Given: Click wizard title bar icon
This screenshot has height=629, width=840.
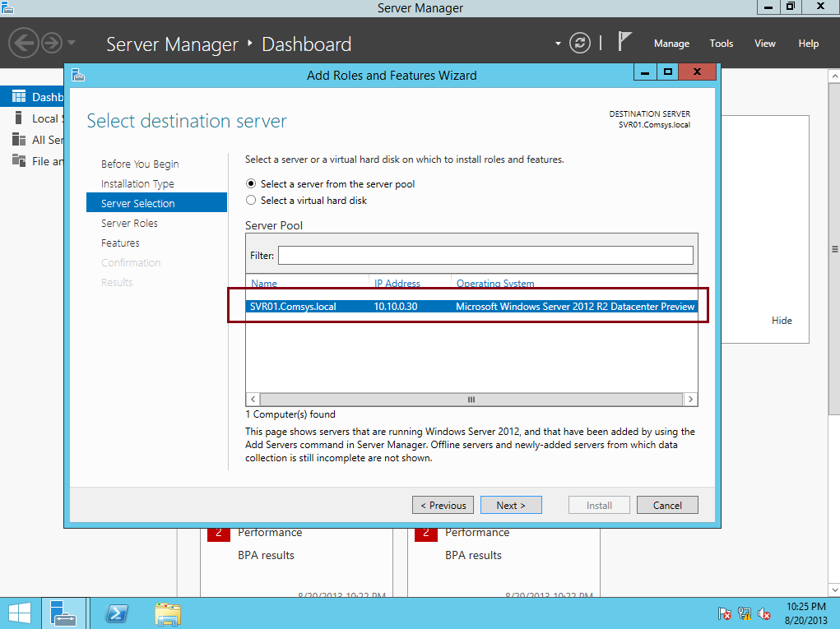Looking at the screenshot, I should pos(78,75).
